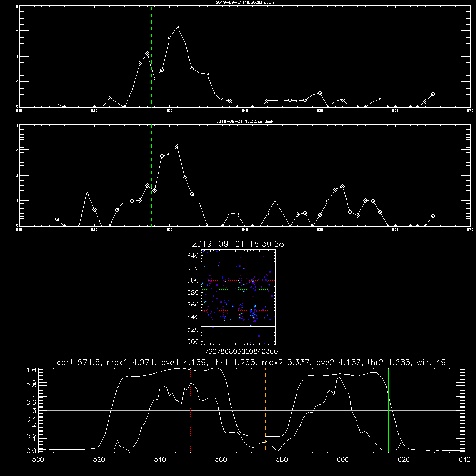Click the '6' y-axis label of the dawn plot
The height and width of the screenshot is (476, 476).
[x=17, y=31]
